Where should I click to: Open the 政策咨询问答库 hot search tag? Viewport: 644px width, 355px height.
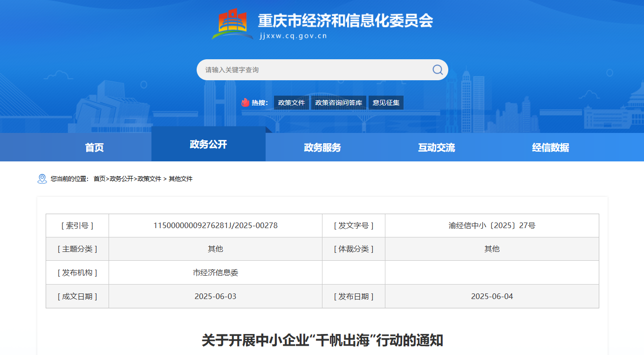click(338, 103)
